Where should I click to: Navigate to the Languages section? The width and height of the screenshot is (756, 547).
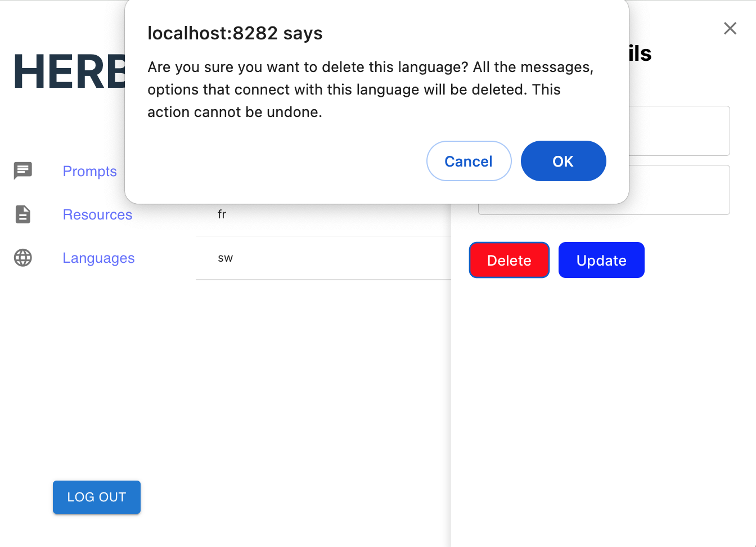click(98, 258)
